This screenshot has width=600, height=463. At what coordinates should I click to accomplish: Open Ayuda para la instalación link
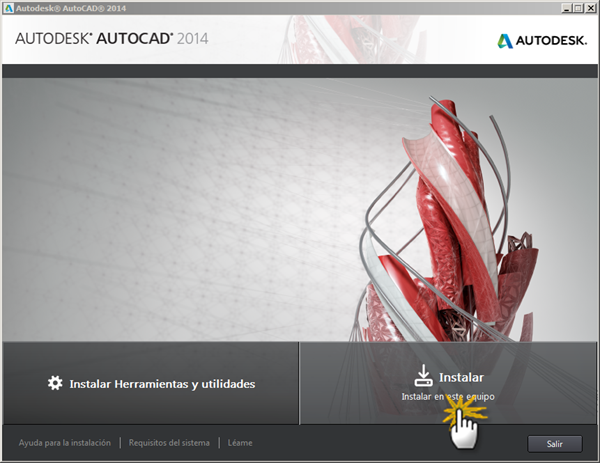[x=65, y=443]
